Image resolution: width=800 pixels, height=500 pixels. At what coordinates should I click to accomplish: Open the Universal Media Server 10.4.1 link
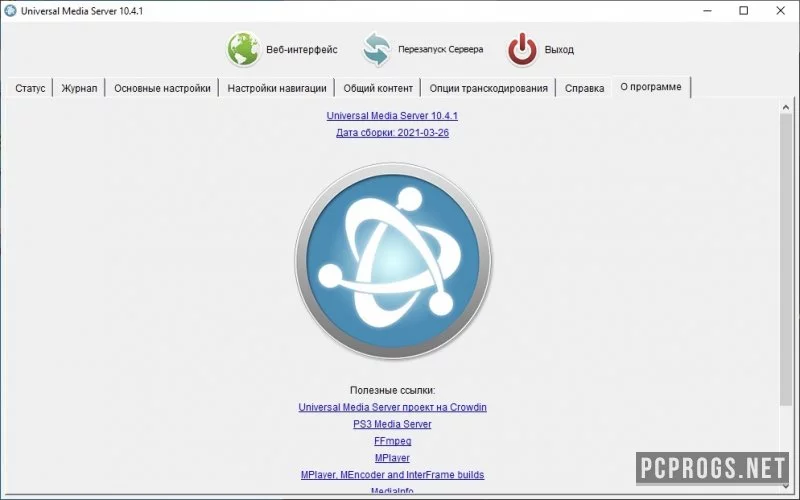point(392,116)
